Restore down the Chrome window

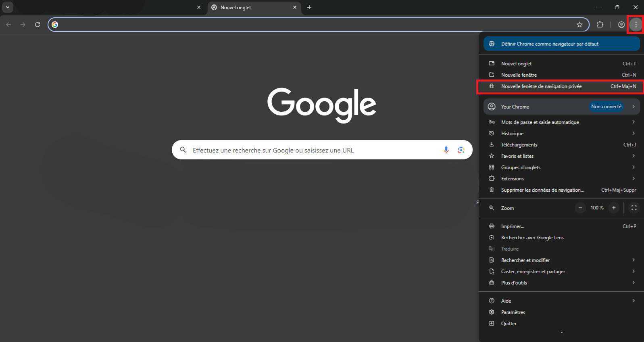(x=617, y=7)
